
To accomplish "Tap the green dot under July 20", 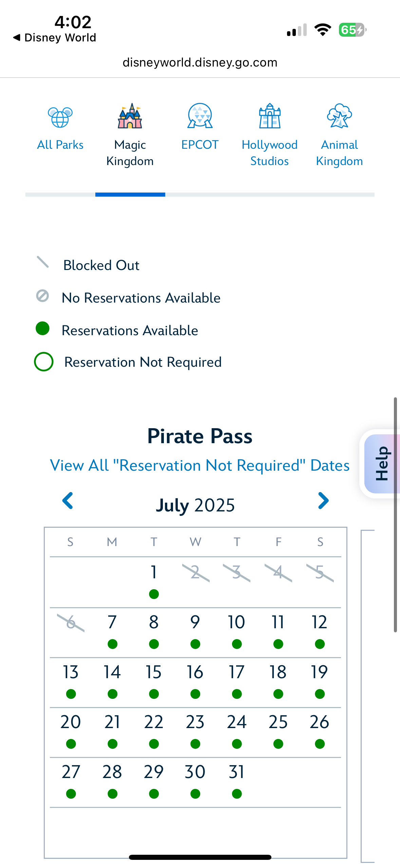I will pyautogui.click(x=71, y=744).
